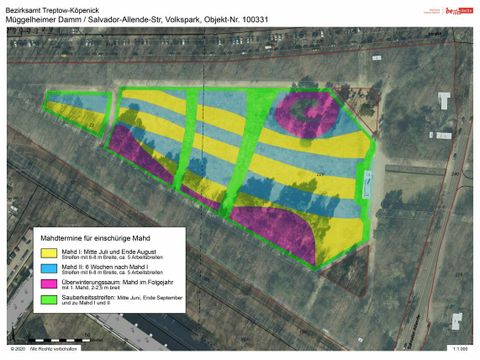Select the blue Mahd II legend swatch
The image size is (480, 360).
pos(49,268)
